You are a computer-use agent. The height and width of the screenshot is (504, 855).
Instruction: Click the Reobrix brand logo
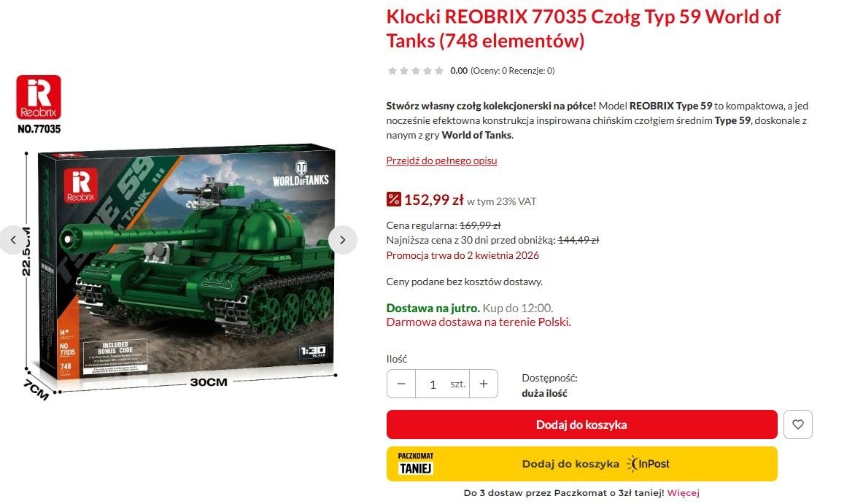click(x=39, y=97)
